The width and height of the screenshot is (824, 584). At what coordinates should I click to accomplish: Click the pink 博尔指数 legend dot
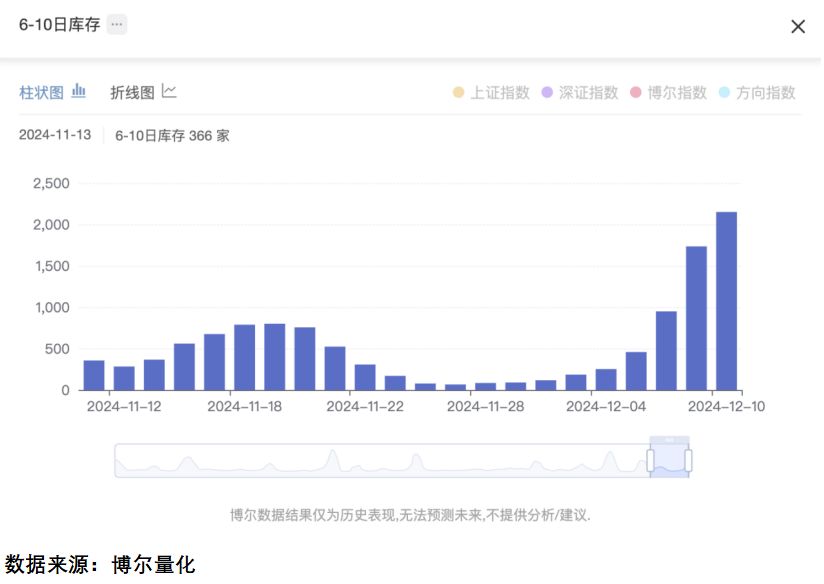tap(636, 93)
